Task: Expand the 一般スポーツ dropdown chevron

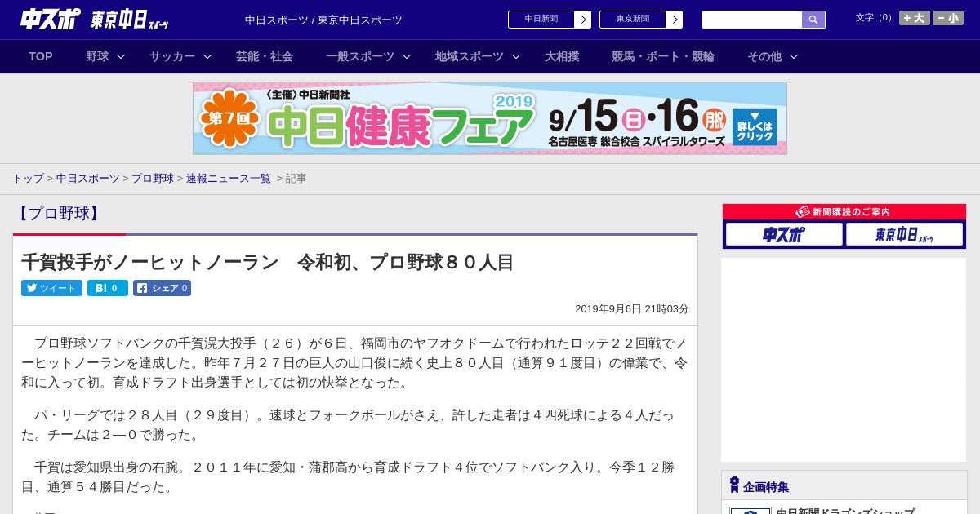Action: tap(407, 56)
